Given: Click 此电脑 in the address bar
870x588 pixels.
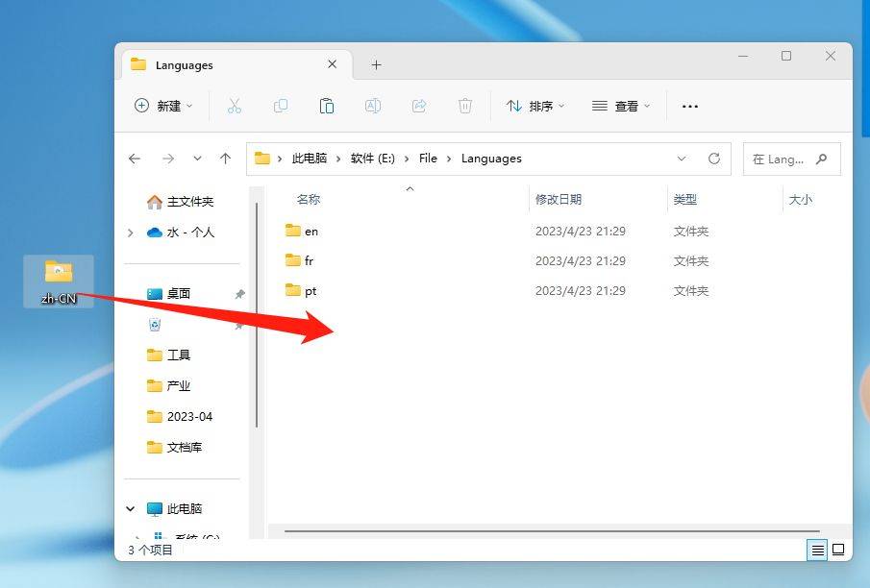Looking at the screenshot, I should pyautogui.click(x=310, y=159).
